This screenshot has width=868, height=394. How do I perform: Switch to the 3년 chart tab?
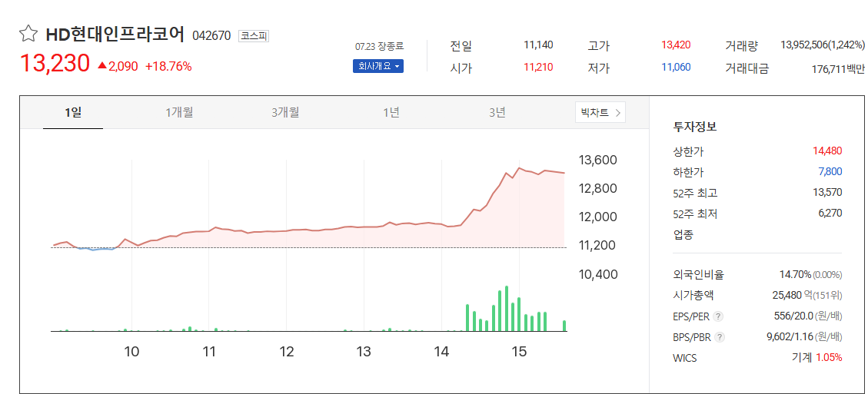click(497, 112)
